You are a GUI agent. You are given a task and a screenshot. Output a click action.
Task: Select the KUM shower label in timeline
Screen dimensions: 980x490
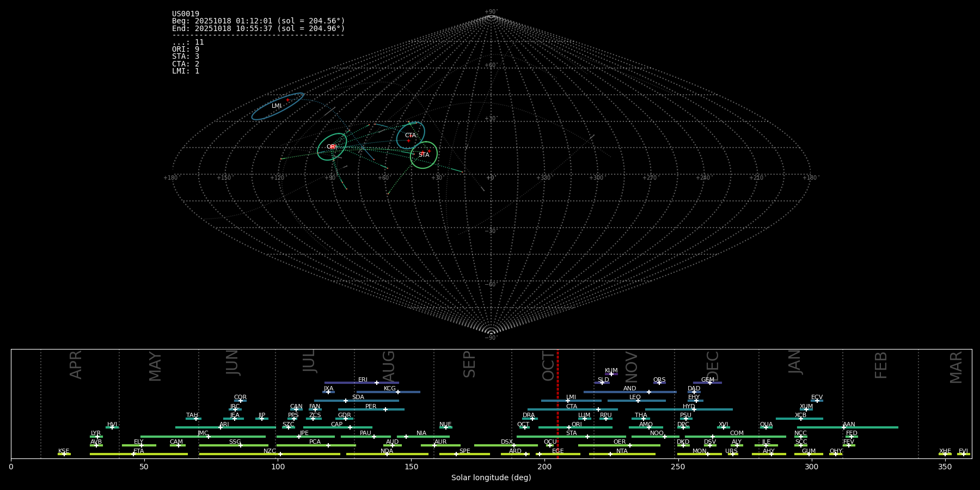pyautogui.click(x=611, y=371)
